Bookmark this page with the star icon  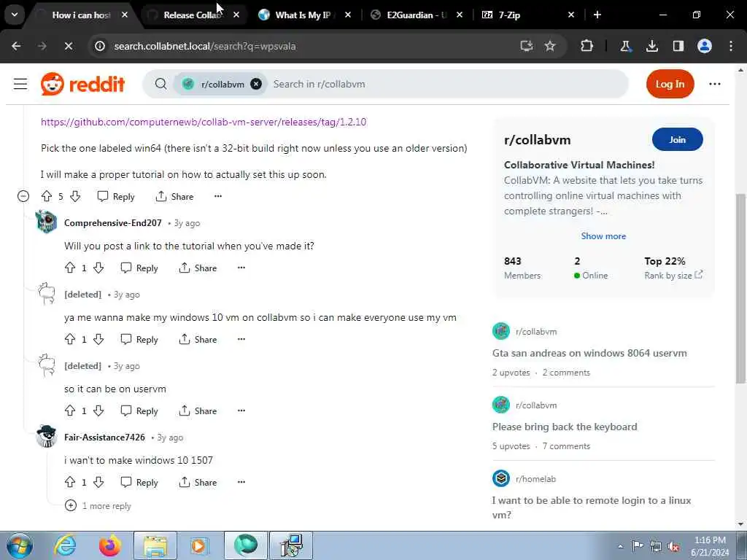[x=550, y=46]
